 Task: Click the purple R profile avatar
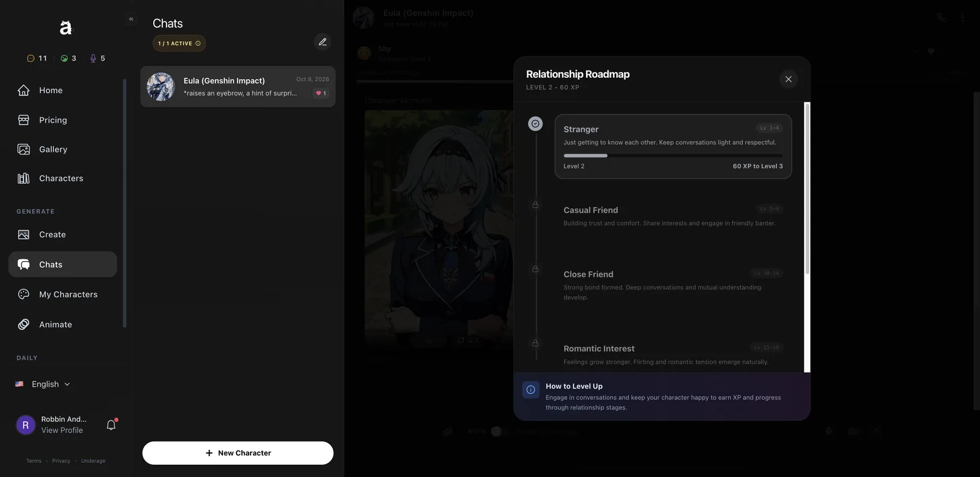coord(26,425)
